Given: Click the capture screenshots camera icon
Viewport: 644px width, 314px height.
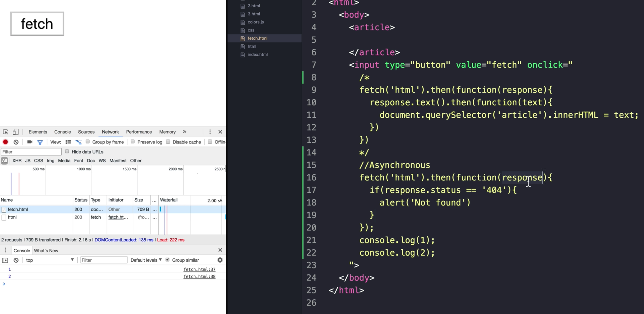Looking at the screenshot, I should pyautogui.click(x=30, y=142).
